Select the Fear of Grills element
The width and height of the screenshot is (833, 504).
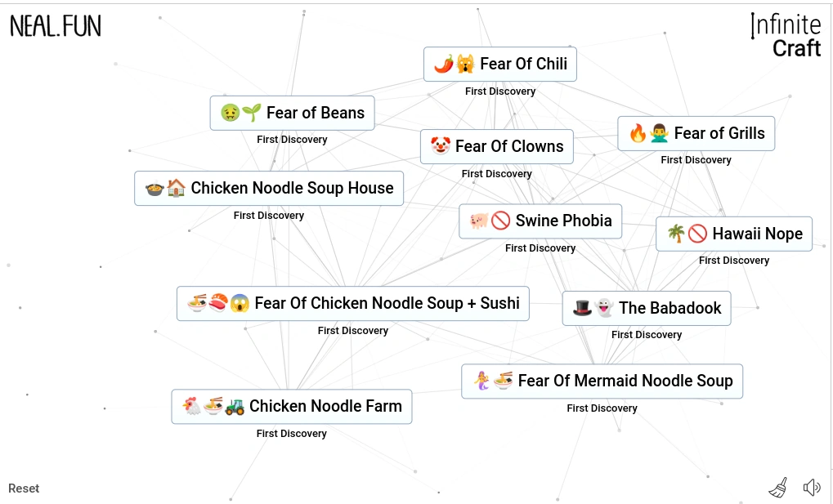696,133
